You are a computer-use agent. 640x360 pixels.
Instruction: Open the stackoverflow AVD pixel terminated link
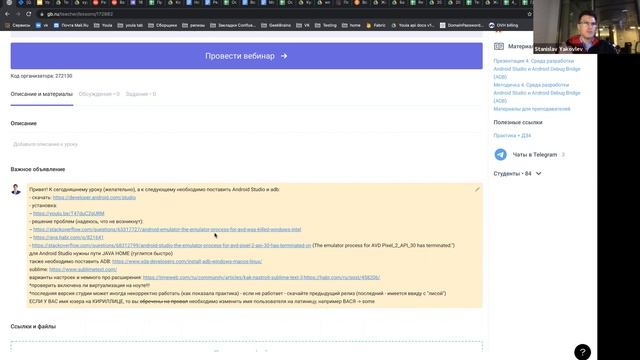[x=171, y=245]
